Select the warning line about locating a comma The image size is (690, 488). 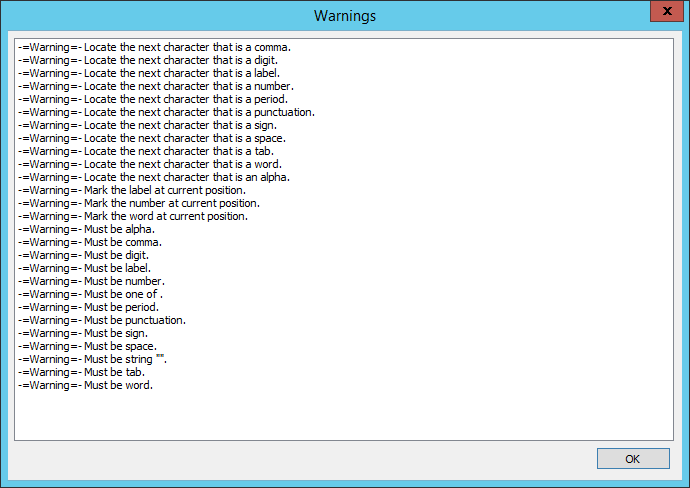[155, 47]
